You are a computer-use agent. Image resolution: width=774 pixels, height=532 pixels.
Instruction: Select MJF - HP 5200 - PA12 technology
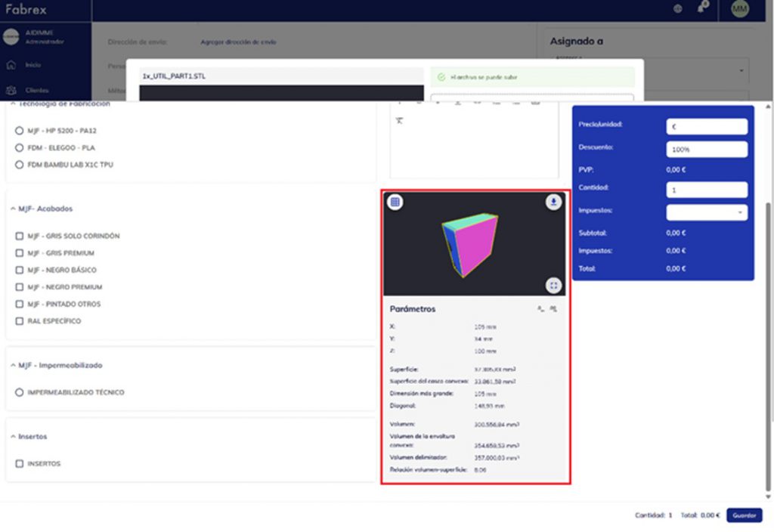(20, 131)
